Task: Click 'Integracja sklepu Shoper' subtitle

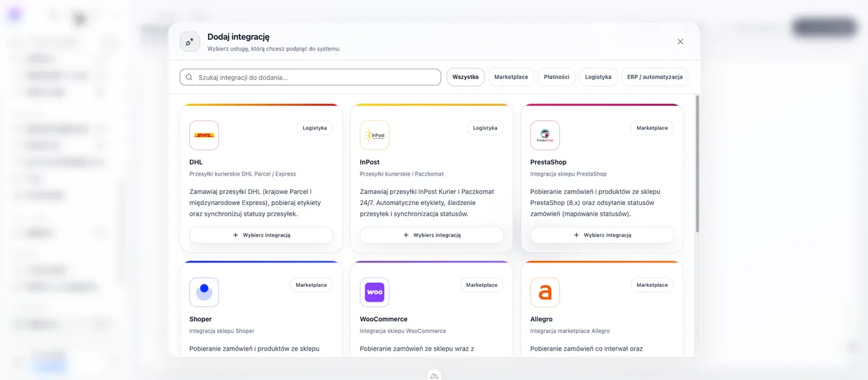Action: coord(222,331)
